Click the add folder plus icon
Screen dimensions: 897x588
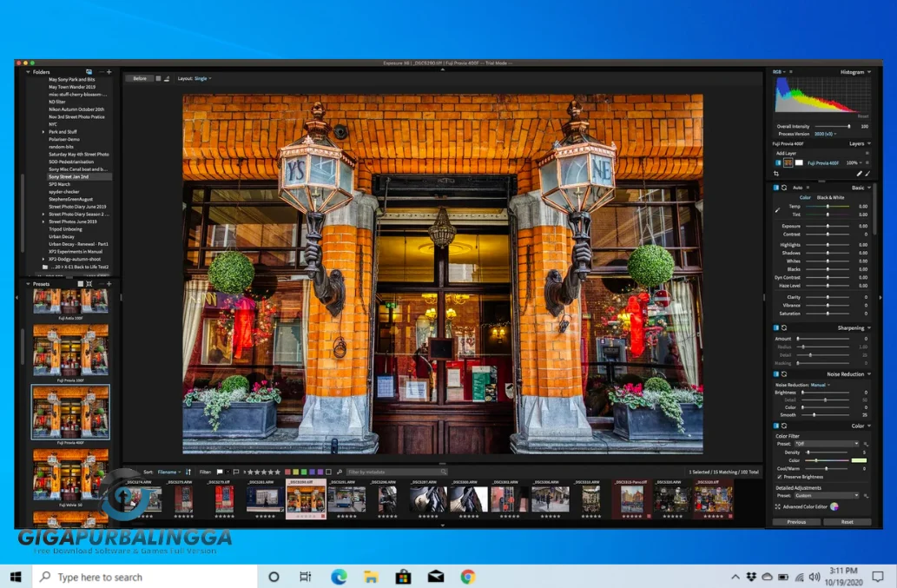pos(109,72)
